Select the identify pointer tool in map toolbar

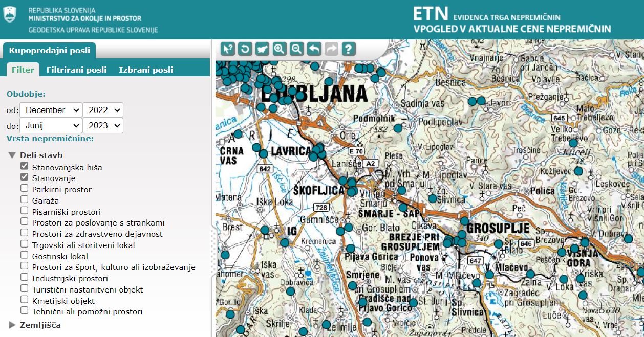[x=228, y=49]
